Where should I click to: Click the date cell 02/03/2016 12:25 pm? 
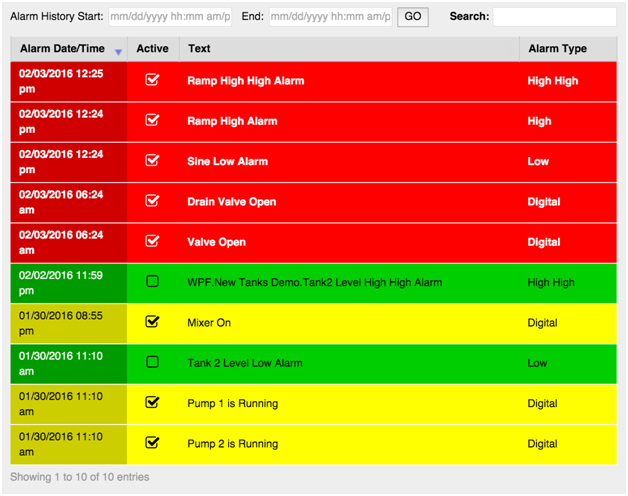pos(69,81)
